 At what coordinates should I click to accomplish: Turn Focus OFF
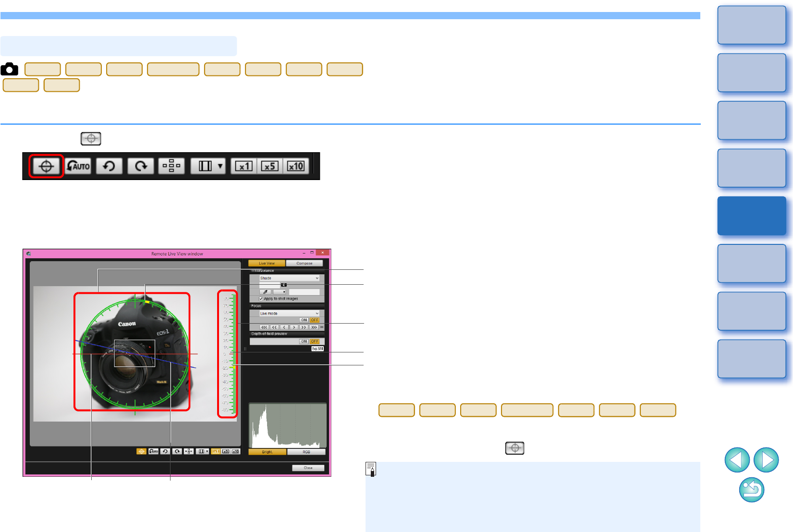tap(315, 320)
